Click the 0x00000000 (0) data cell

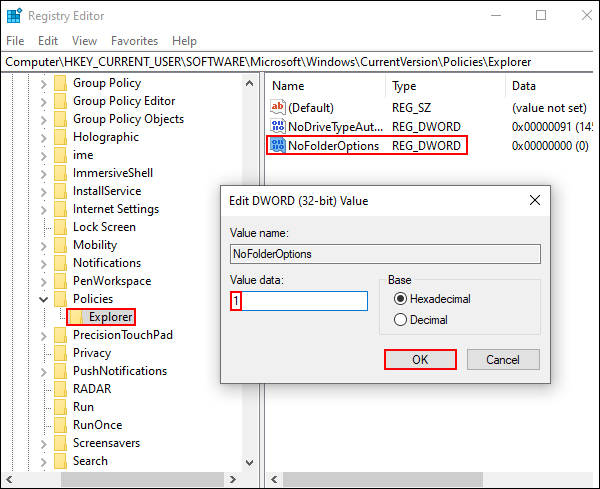(x=550, y=145)
